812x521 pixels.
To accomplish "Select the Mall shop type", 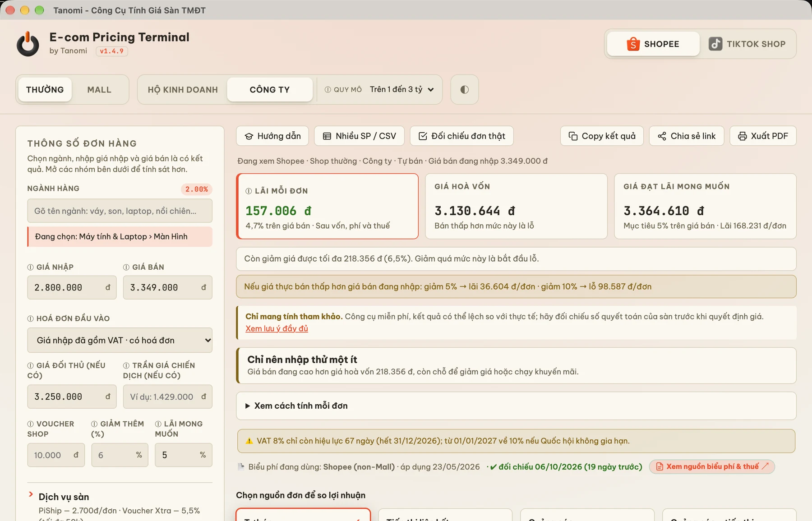I will coord(99,89).
